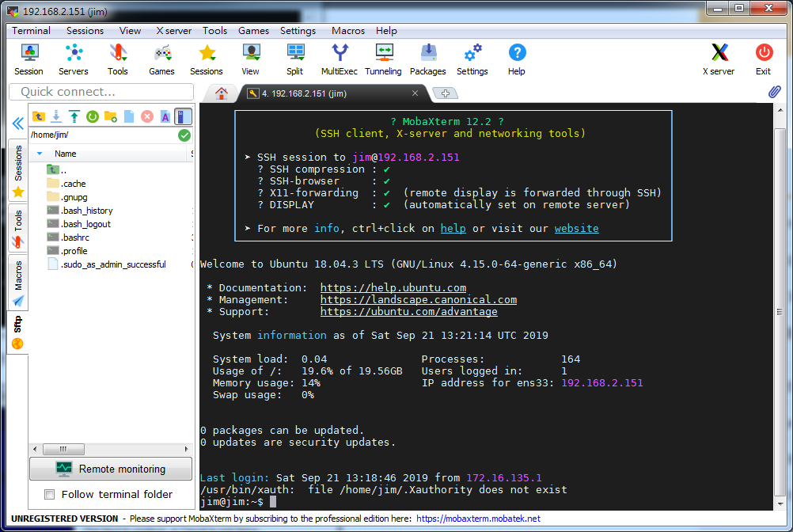Toggle the SFTP view panel icon
The width and height of the screenshot is (793, 532).
[183, 116]
